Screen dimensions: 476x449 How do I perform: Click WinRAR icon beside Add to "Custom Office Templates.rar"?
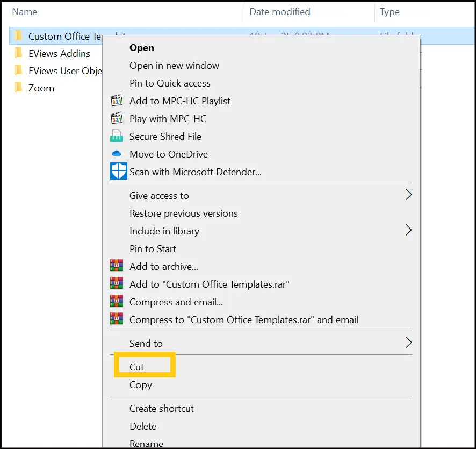[x=117, y=283]
